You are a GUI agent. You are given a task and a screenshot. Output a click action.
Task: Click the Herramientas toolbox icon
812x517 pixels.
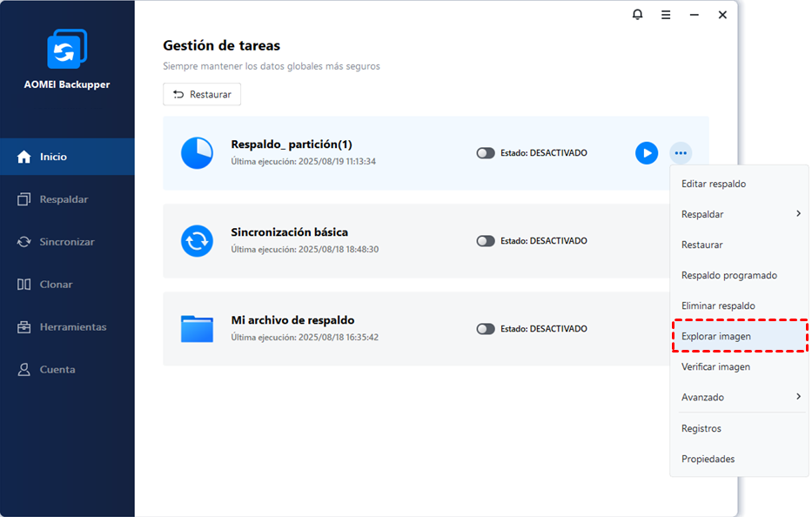(x=23, y=327)
